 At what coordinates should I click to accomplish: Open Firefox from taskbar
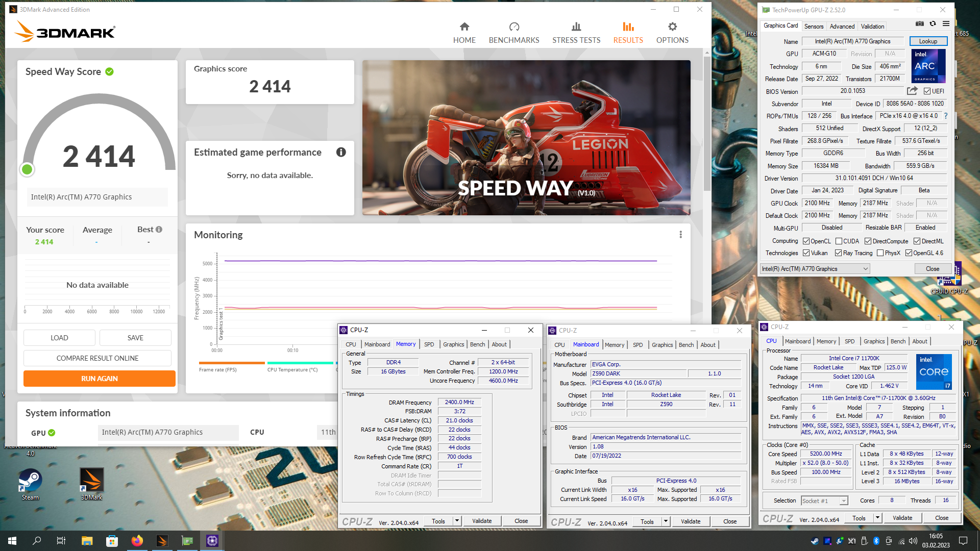[x=137, y=541]
